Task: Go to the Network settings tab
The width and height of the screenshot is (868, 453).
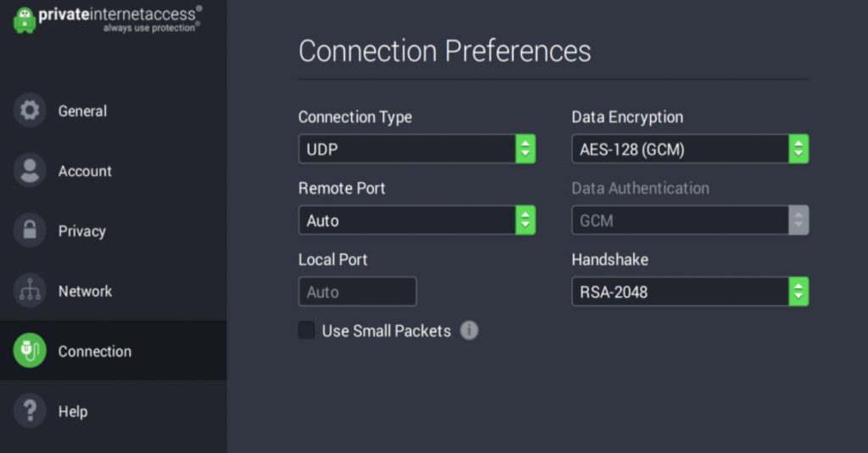Action: pyautogui.click(x=113, y=291)
